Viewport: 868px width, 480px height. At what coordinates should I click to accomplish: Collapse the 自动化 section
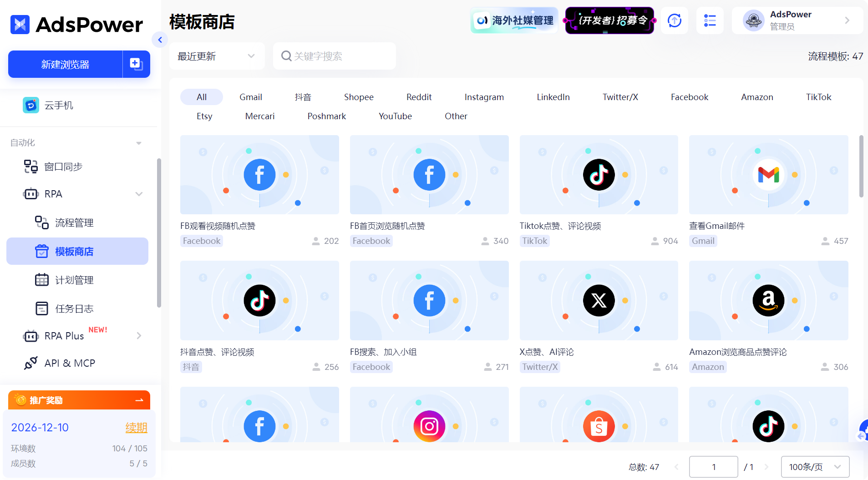(x=139, y=142)
